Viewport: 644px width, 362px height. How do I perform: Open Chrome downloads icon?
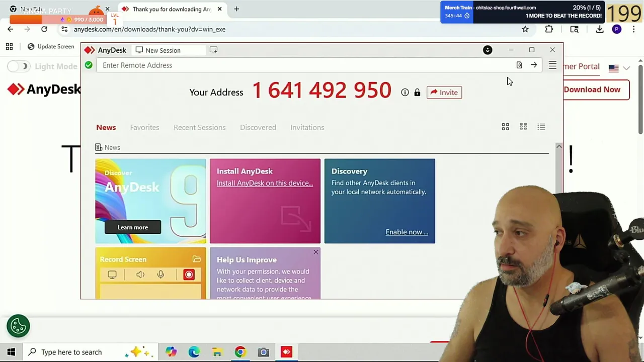[x=600, y=30]
